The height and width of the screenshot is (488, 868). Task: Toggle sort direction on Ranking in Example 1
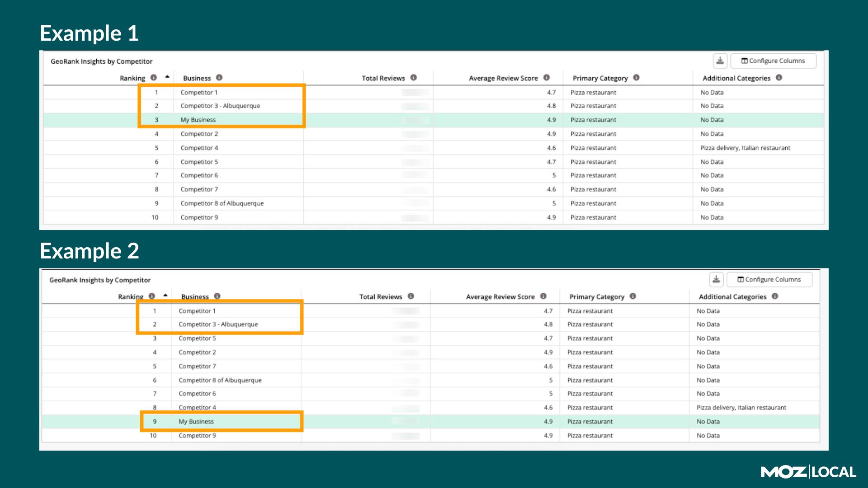pyautogui.click(x=133, y=78)
